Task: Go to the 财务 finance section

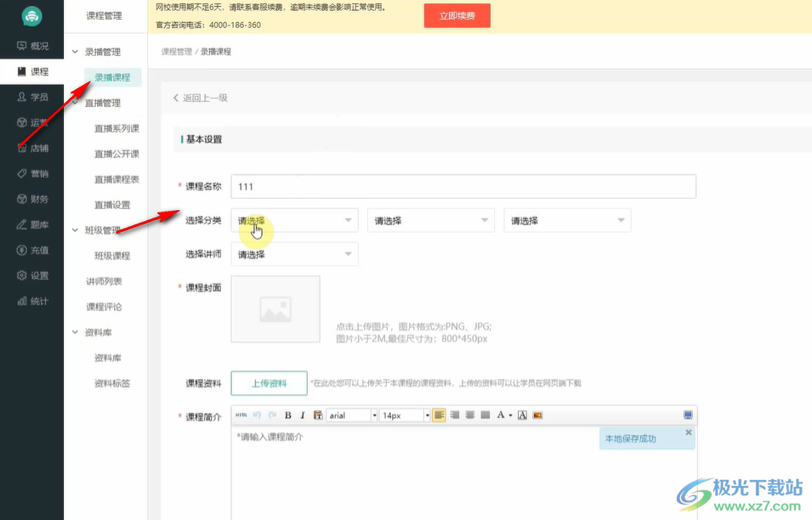Action: [32, 199]
